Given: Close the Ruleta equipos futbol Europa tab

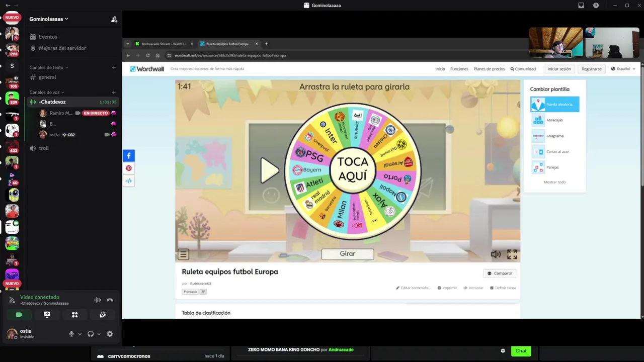Looking at the screenshot, I should [x=257, y=44].
